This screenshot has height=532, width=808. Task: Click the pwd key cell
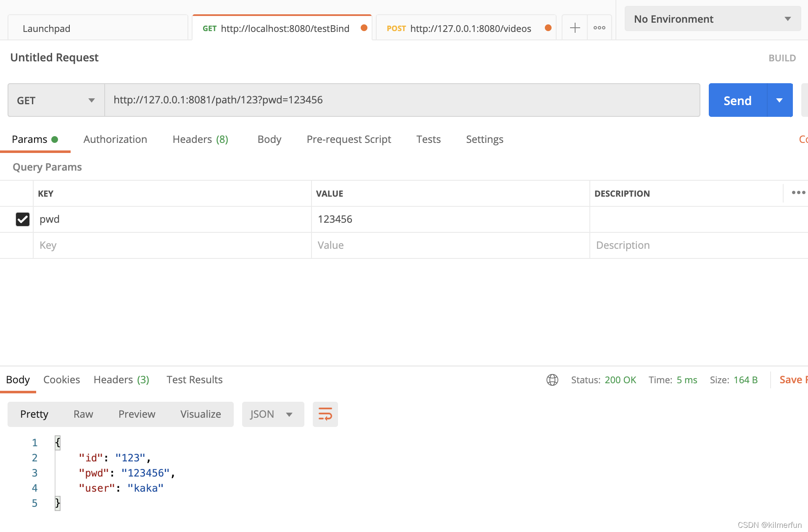pyautogui.click(x=172, y=219)
